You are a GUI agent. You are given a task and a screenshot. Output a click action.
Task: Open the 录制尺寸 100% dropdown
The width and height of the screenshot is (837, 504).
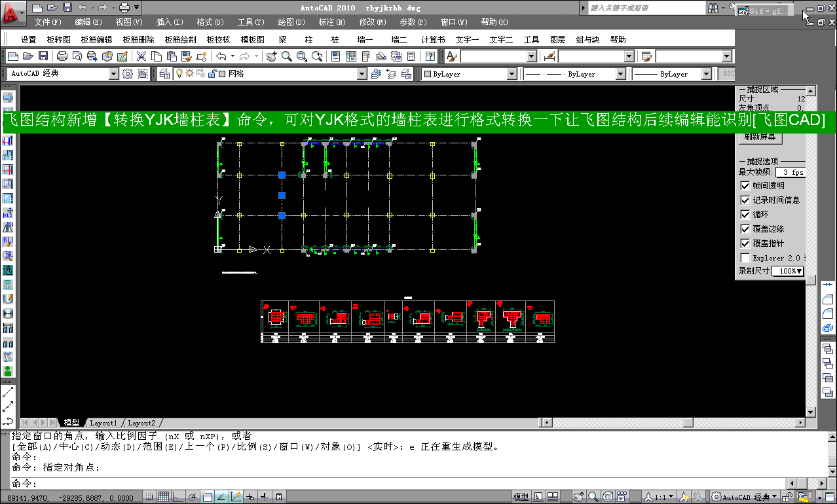tap(788, 271)
